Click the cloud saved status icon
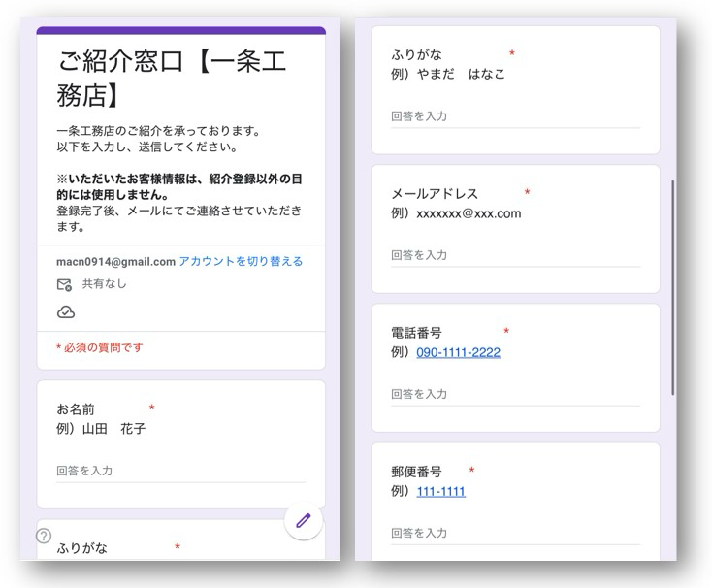 pos(66,312)
